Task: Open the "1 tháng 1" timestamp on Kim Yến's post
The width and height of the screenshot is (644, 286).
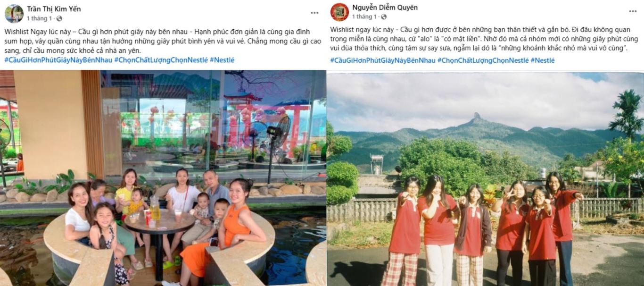Action: [39, 19]
